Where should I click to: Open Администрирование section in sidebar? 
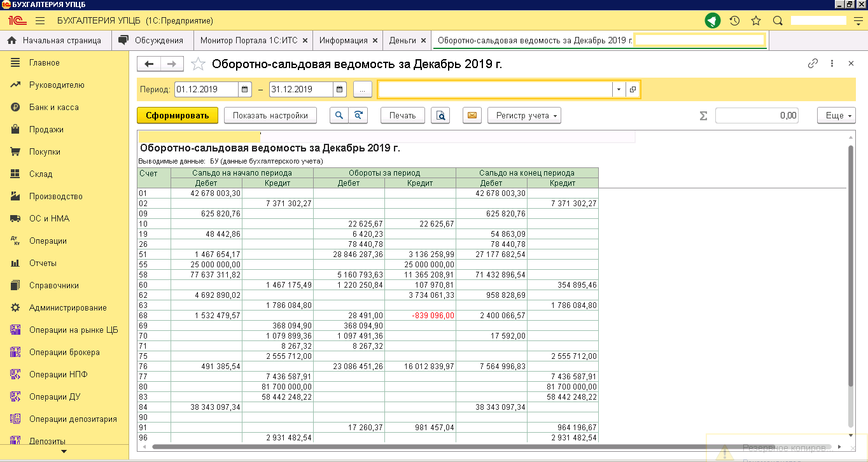click(x=64, y=307)
